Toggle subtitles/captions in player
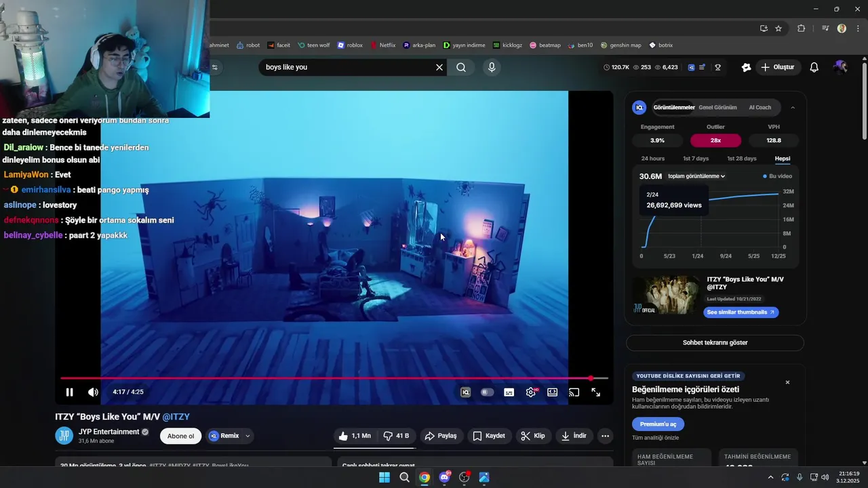 pos(509,392)
